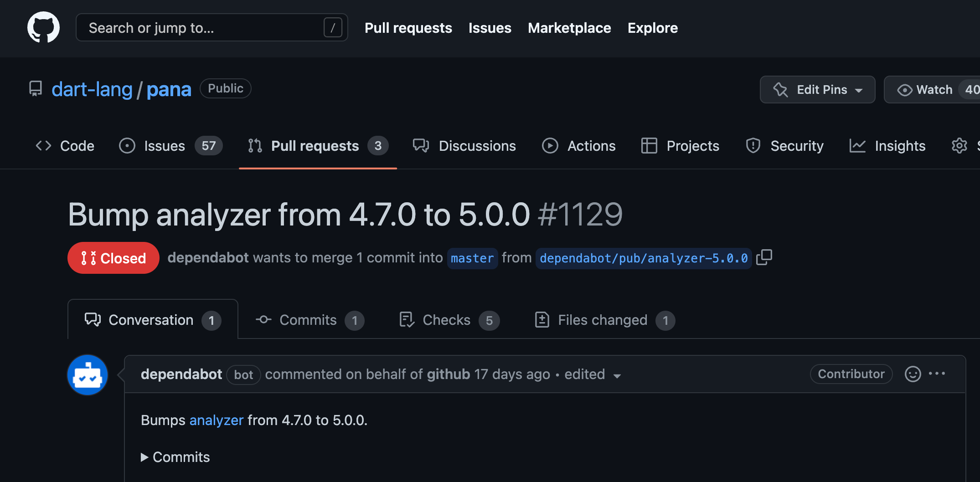This screenshot has height=482, width=980.
Task: Click the dart-lang organization link
Action: click(x=93, y=89)
